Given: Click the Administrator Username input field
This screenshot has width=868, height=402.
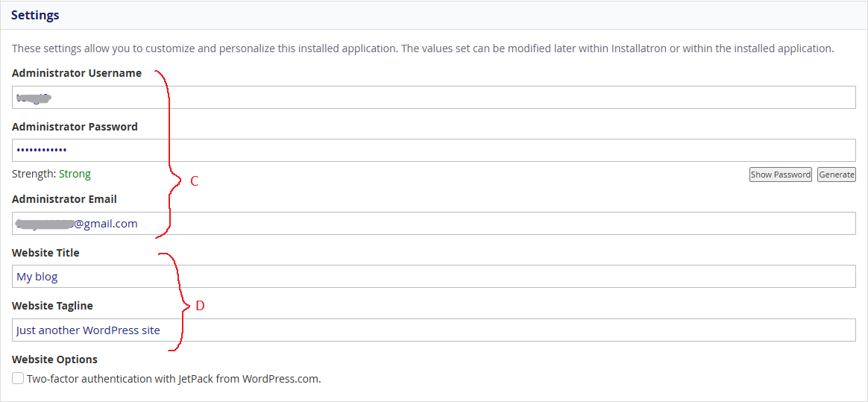Looking at the screenshot, I should [x=433, y=98].
